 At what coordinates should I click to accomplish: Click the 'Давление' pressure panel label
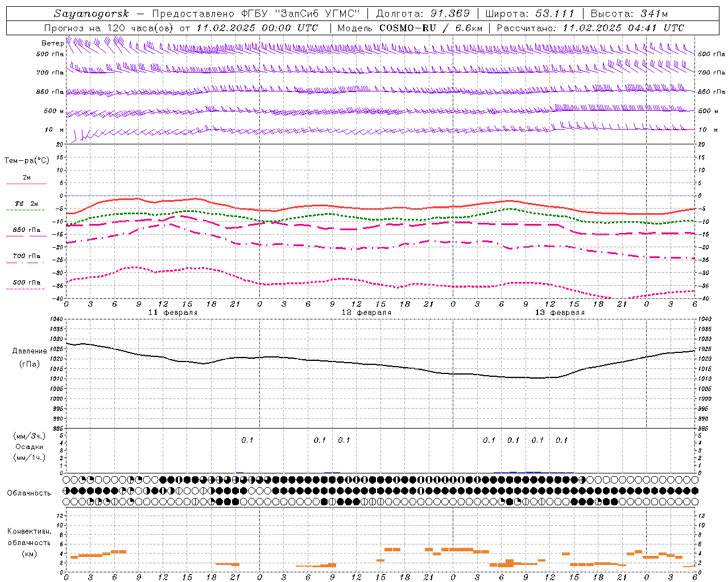pos(30,351)
